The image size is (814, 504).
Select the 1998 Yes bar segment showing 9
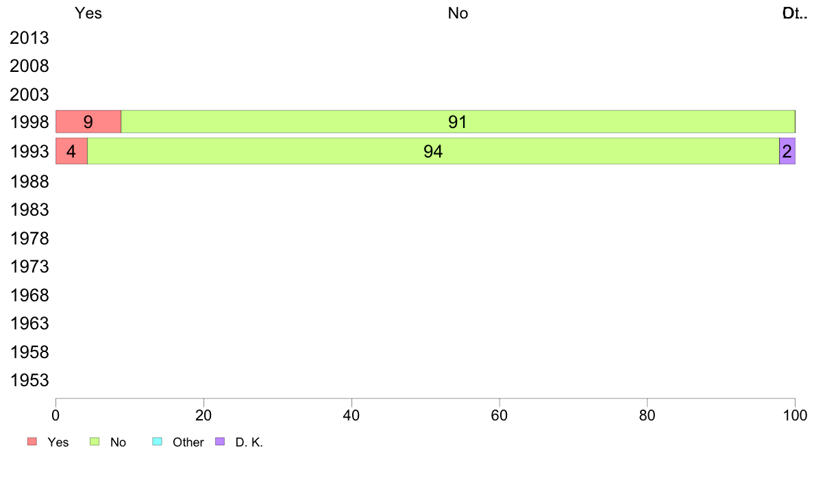point(88,121)
